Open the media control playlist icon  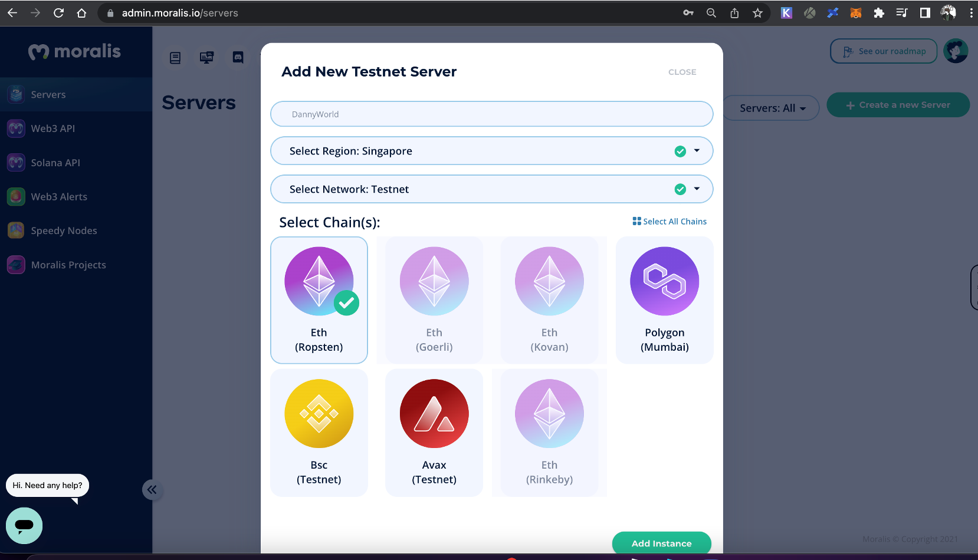pos(902,12)
